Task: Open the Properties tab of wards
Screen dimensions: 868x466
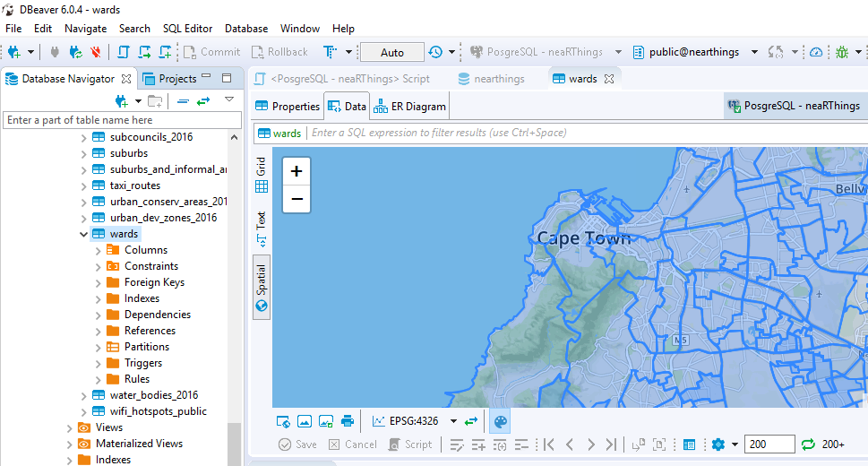Action: point(288,107)
